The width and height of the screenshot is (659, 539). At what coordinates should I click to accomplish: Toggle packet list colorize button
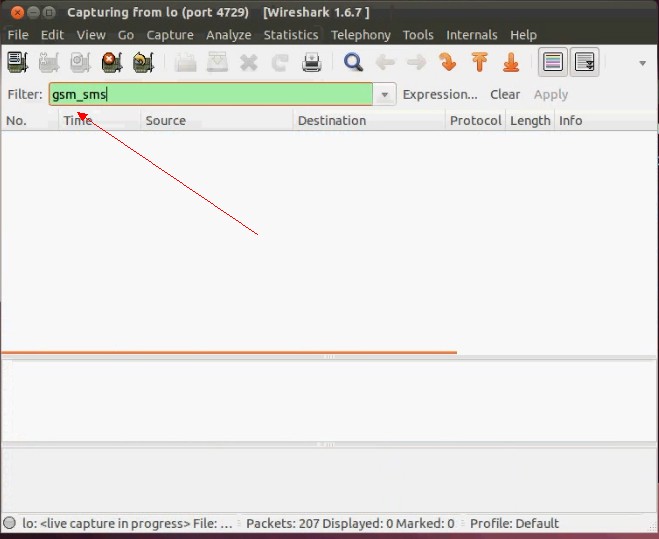(x=553, y=62)
